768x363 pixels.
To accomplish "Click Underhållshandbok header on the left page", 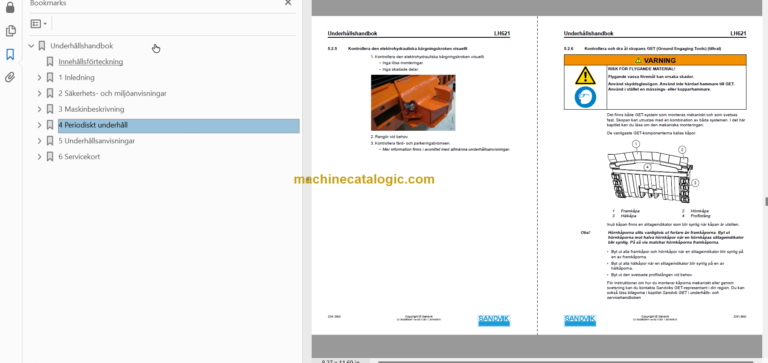I will (352, 34).
